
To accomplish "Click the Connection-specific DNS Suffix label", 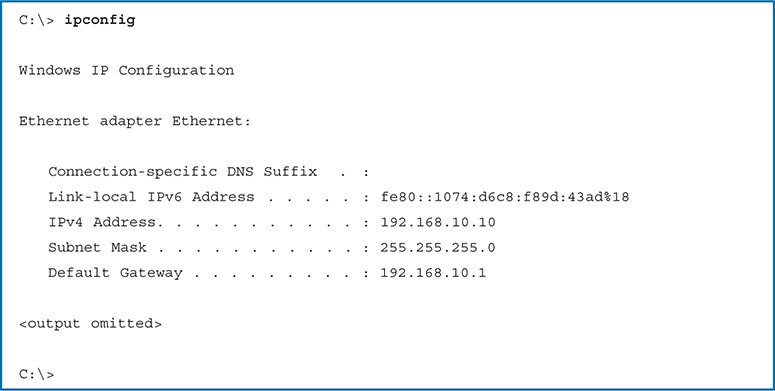I will [x=182, y=172].
